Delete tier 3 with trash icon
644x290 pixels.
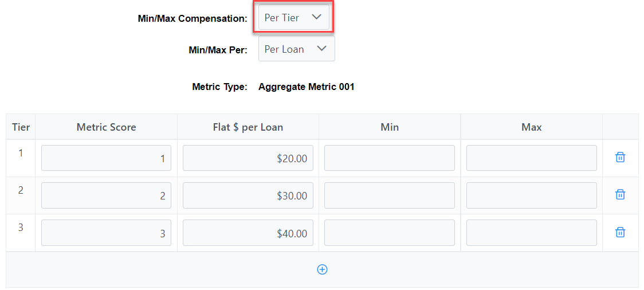(x=620, y=232)
